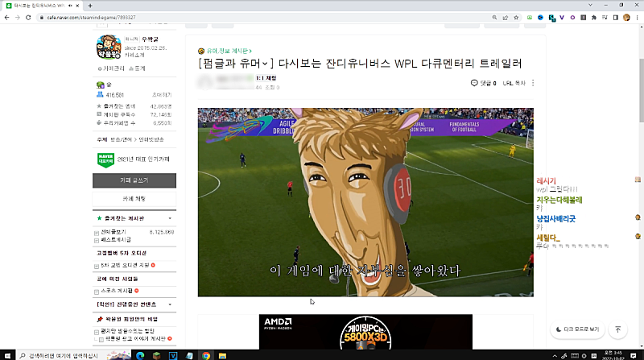
Task: Click the 카페 글쓰기 button
Action: [x=134, y=180]
